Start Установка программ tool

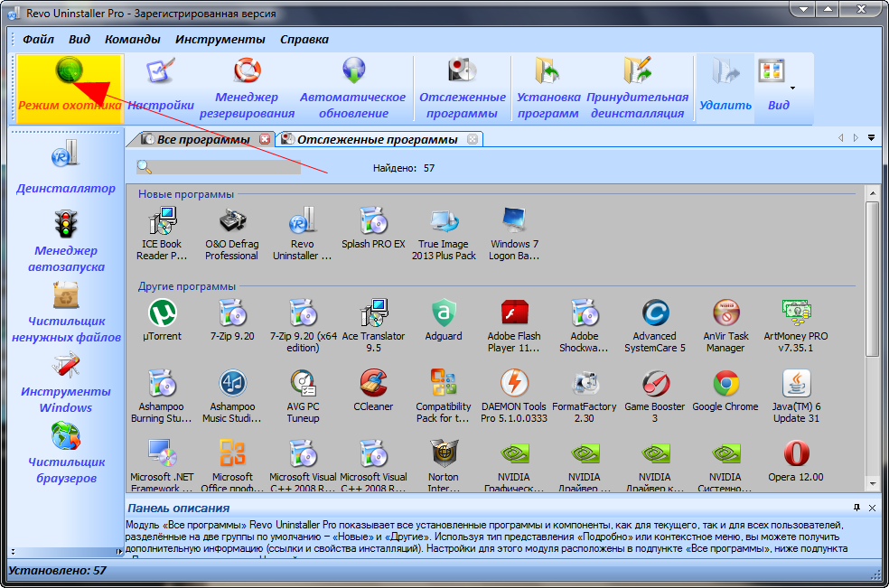[548, 89]
